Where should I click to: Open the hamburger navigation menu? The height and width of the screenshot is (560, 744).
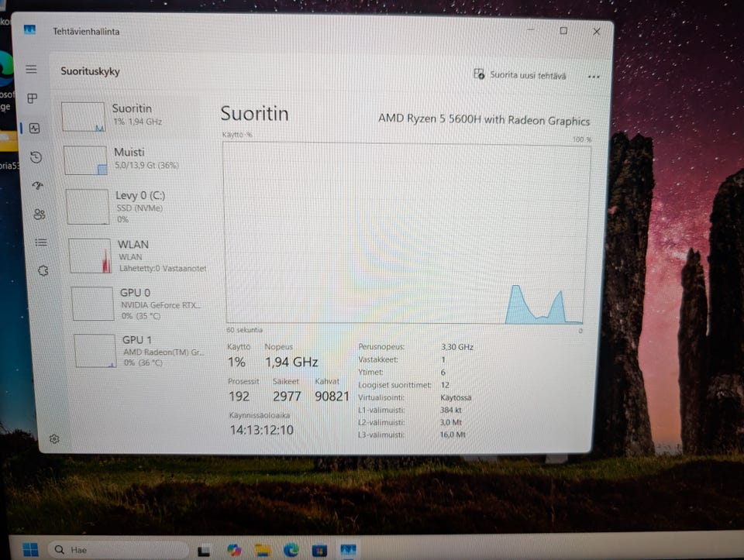(31, 69)
